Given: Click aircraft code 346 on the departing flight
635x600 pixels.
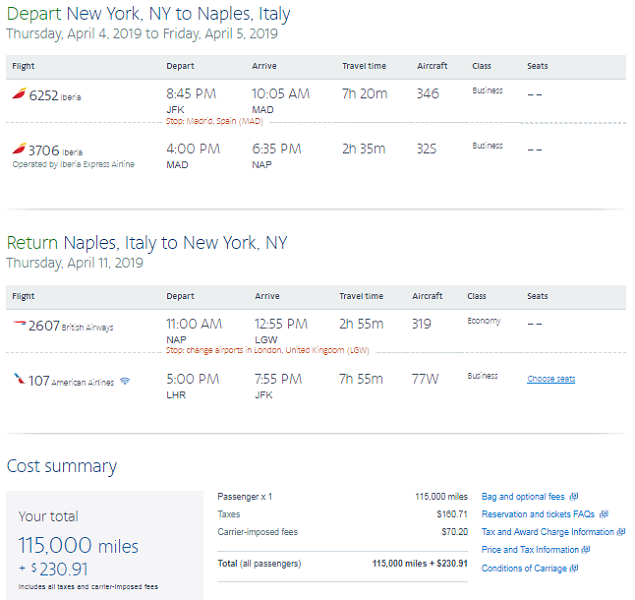Looking at the screenshot, I should 427,94.
